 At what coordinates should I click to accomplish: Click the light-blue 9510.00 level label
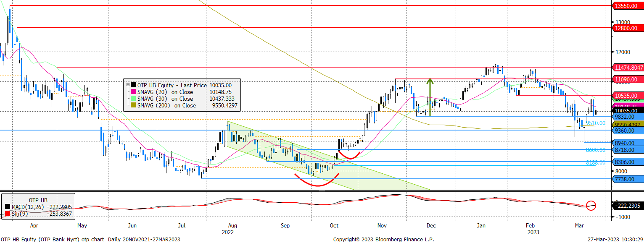tap(596, 123)
